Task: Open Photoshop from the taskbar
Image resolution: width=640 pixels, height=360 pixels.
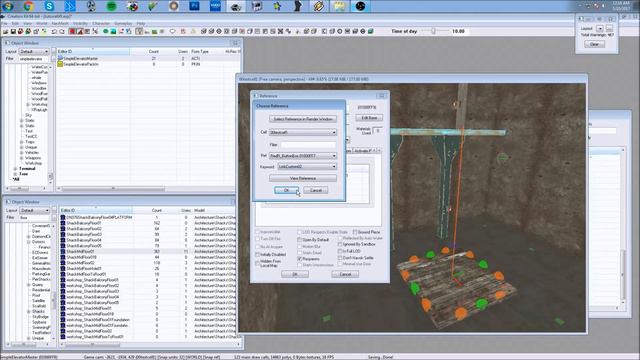Action: coord(194,6)
